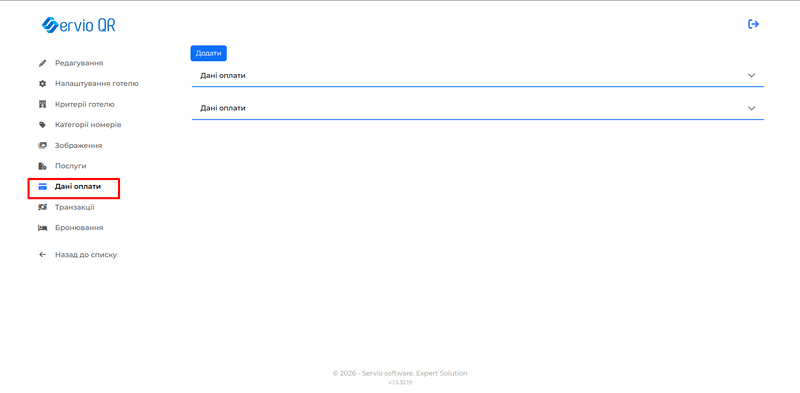
Task: Go to Бронювання in the sidebar
Action: (79, 228)
